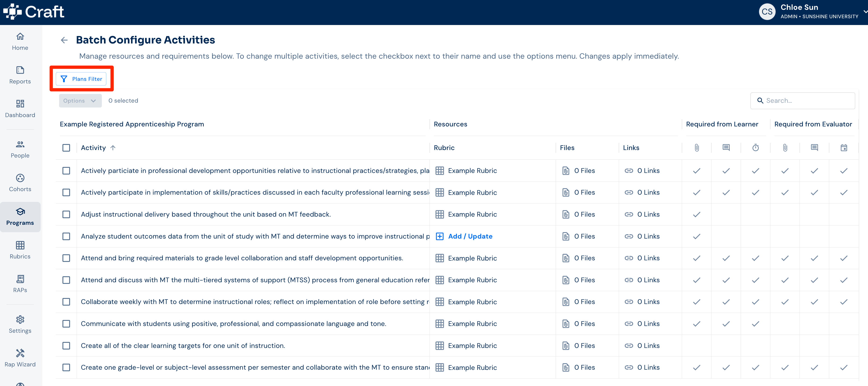The height and width of the screenshot is (386, 868).
Task: Select checkbox for 'Create one grade-level' row
Action: click(66, 368)
